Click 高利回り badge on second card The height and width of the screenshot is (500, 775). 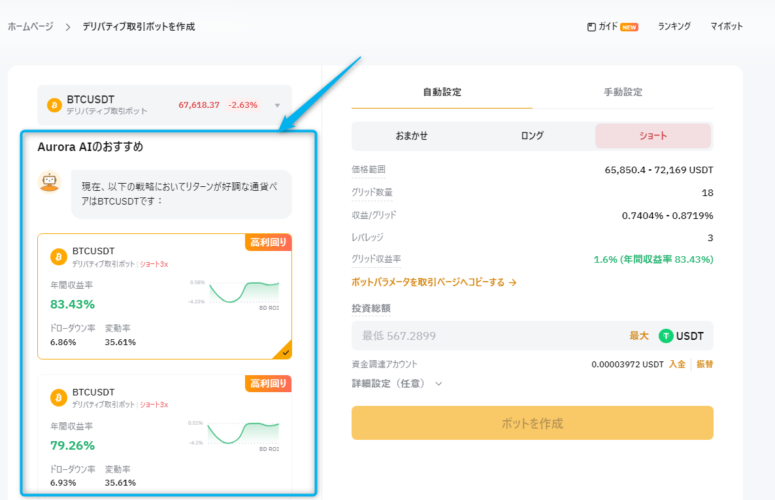[268, 383]
